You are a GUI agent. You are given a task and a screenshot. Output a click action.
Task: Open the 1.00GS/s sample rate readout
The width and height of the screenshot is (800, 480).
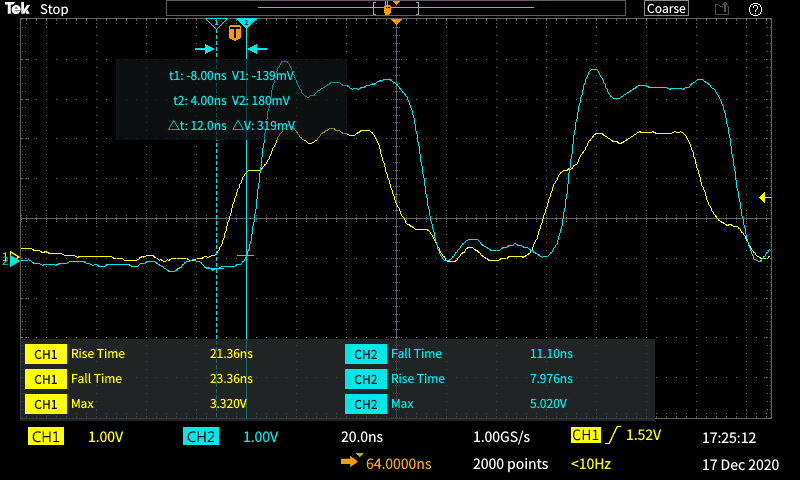pos(510,437)
